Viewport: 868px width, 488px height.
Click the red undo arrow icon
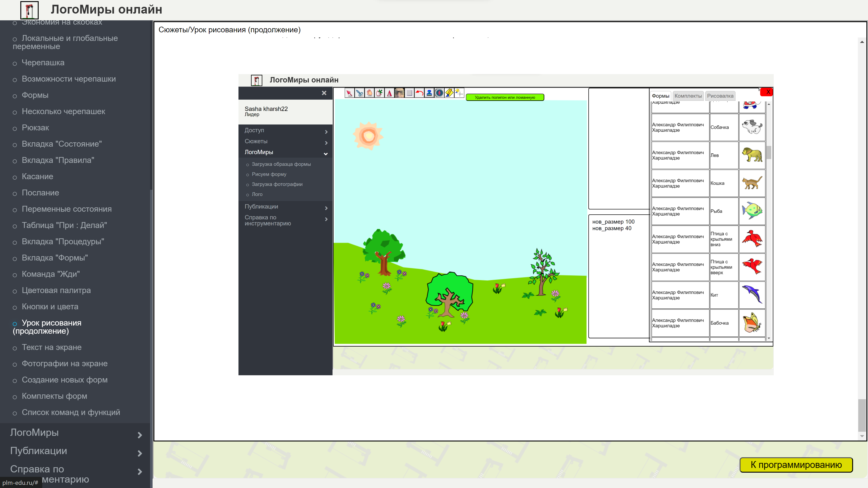[x=419, y=93]
